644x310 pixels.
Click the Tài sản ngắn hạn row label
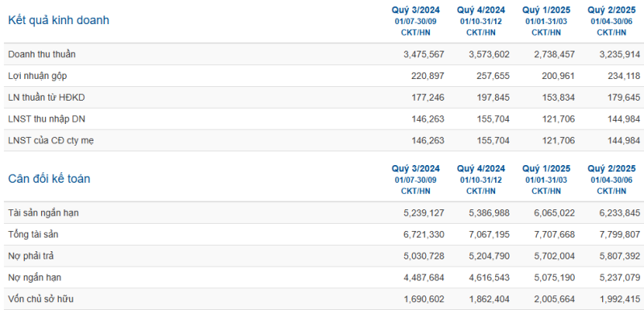43,213
